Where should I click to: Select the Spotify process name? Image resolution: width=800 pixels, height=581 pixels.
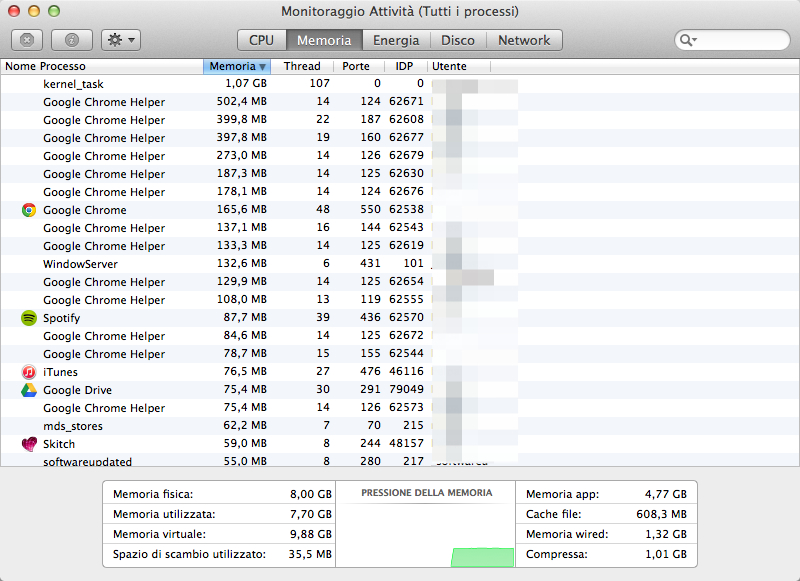(61, 318)
